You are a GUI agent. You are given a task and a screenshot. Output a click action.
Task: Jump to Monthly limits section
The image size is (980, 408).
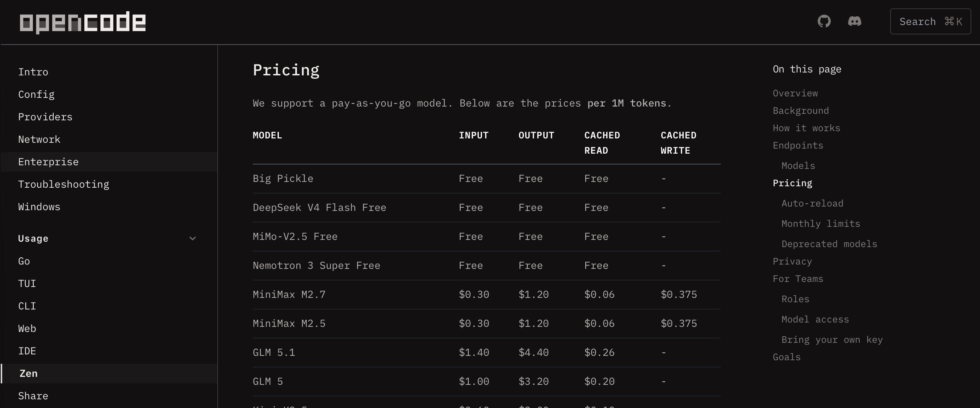click(x=821, y=224)
